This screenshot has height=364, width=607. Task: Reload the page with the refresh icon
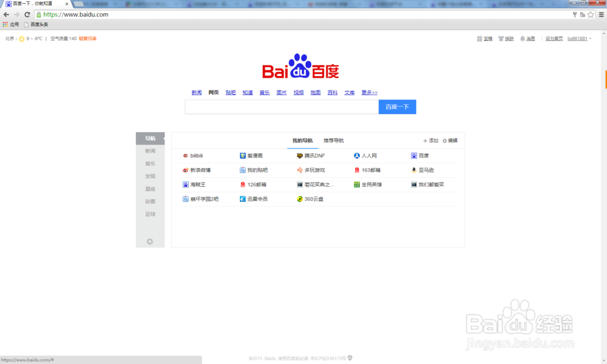pyautogui.click(x=27, y=15)
